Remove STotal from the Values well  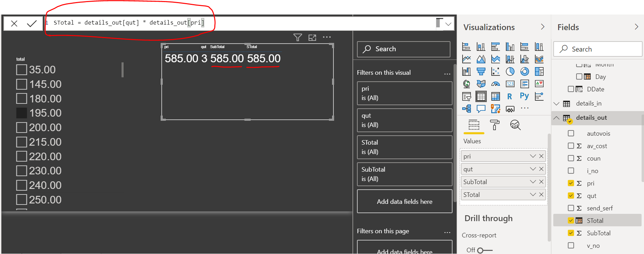(x=541, y=195)
